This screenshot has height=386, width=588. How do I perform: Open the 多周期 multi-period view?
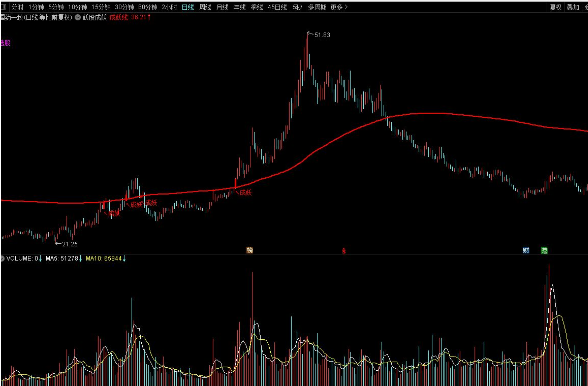[317, 7]
